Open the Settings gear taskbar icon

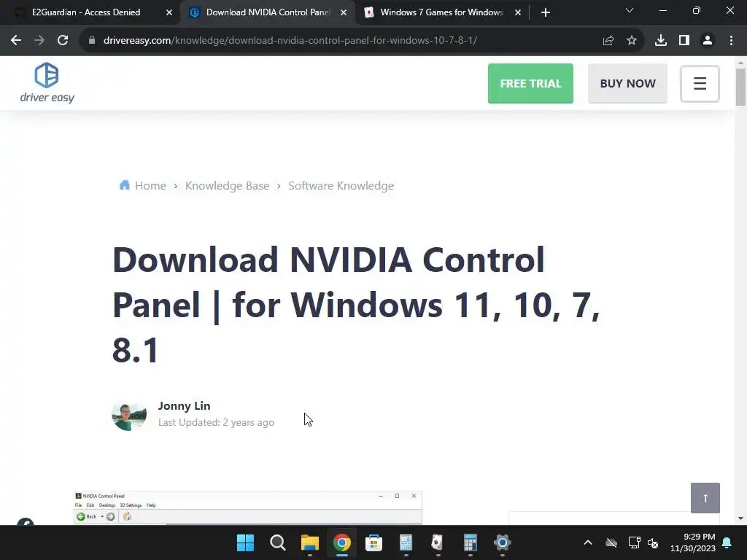coord(502,542)
